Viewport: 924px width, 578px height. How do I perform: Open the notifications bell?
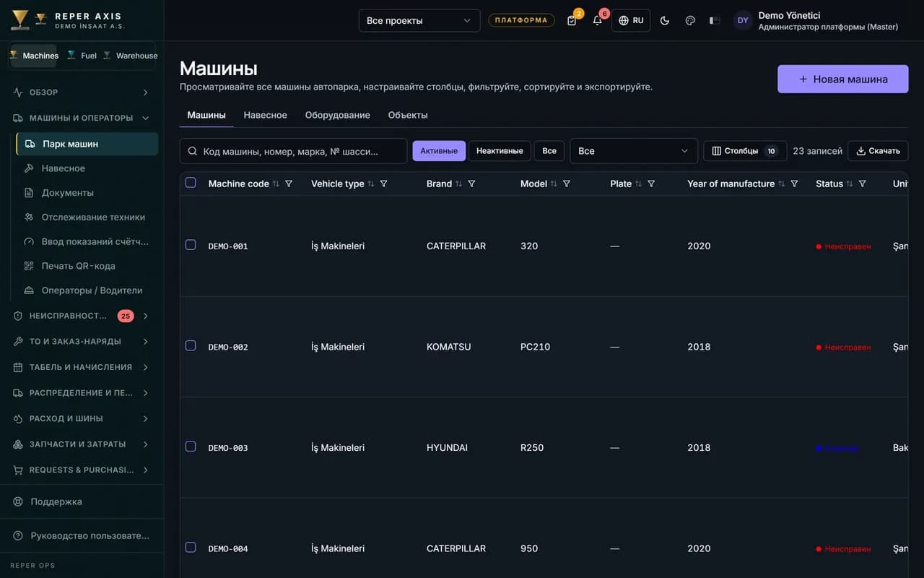pyautogui.click(x=597, y=20)
